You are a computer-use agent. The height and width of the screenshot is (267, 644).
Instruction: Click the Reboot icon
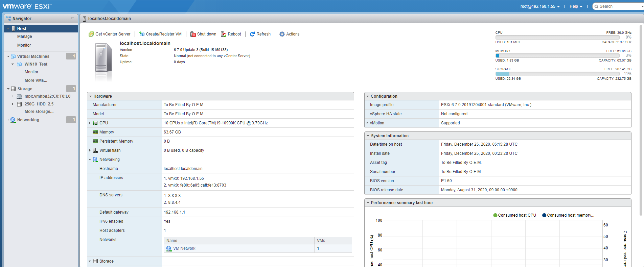pos(224,34)
